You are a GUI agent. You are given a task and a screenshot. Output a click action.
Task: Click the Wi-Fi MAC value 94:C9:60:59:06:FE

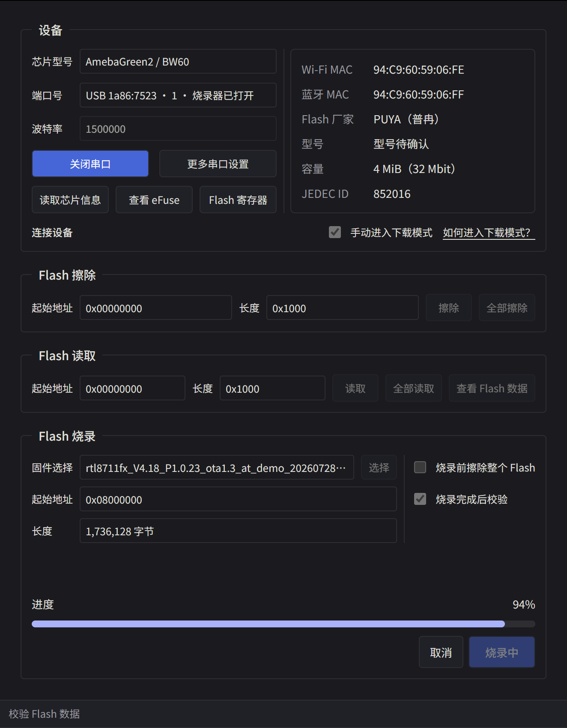pyautogui.click(x=419, y=69)
